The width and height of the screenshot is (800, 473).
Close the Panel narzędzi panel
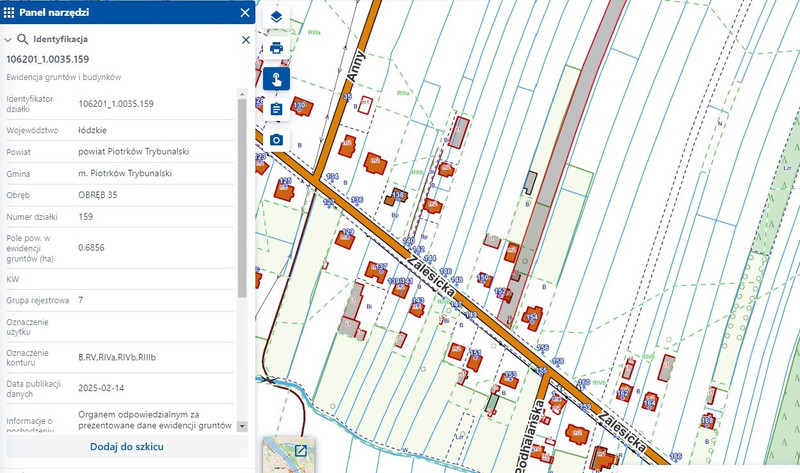coord(245,13)
